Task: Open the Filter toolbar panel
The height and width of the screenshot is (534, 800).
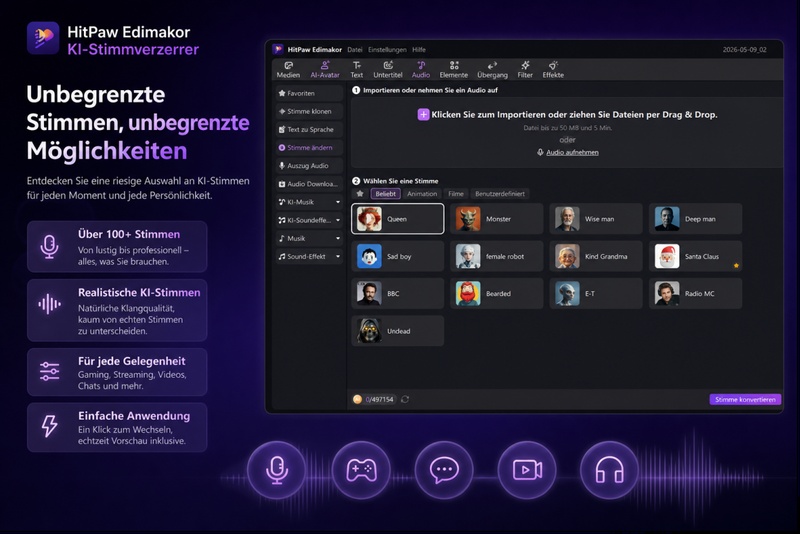Action: click(525, 69)
